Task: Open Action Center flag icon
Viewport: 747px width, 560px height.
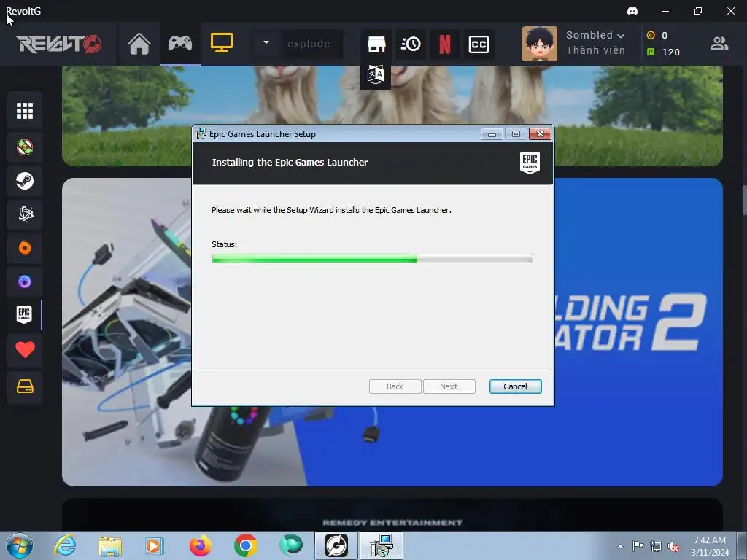Action: click(638, 546)
